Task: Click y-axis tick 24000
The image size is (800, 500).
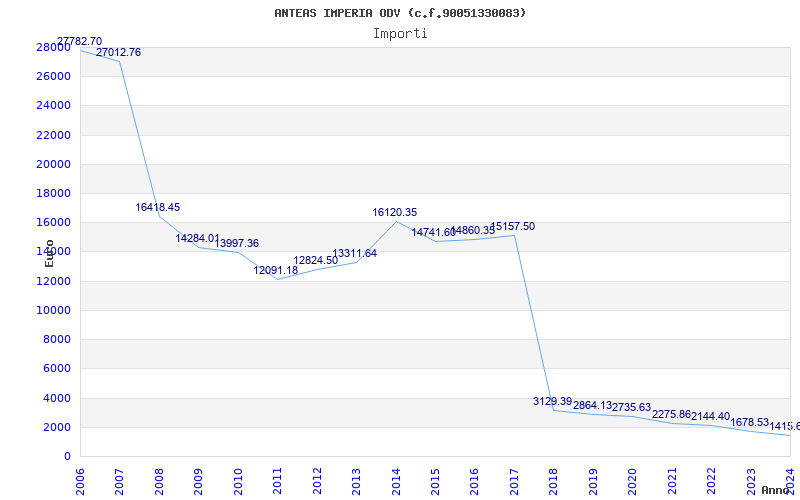Action: coord(54,106)
